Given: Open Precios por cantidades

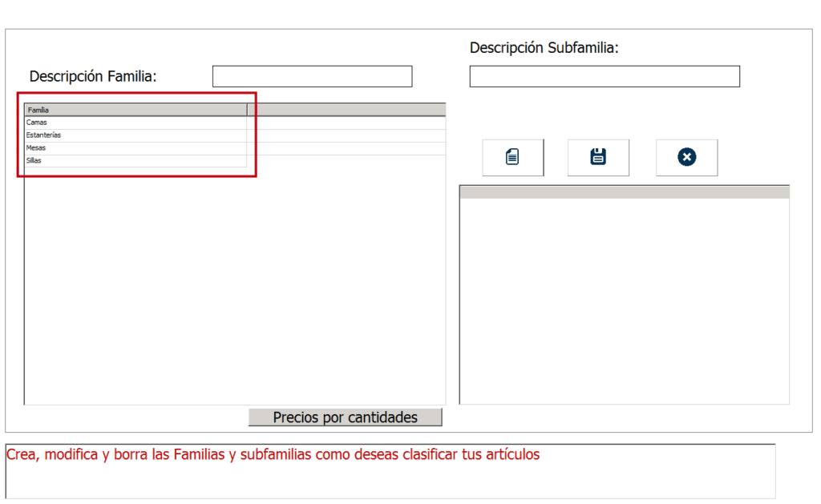Looking at the screenshot, I should pos(345,417).
